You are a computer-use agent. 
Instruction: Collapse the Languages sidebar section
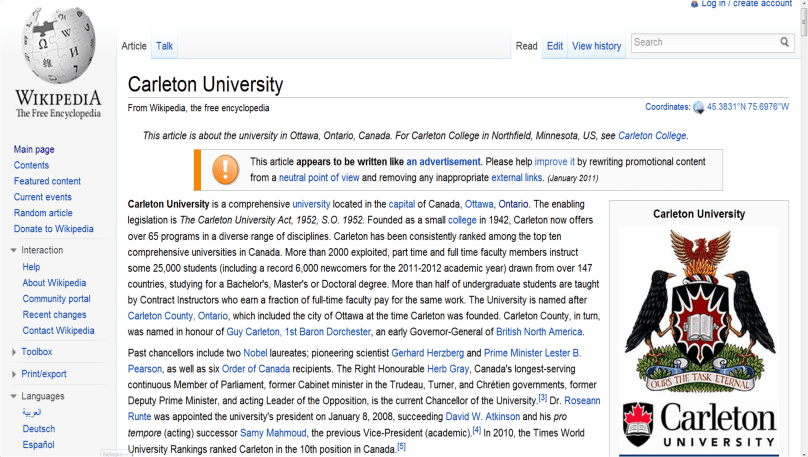[x=13, y=396]
